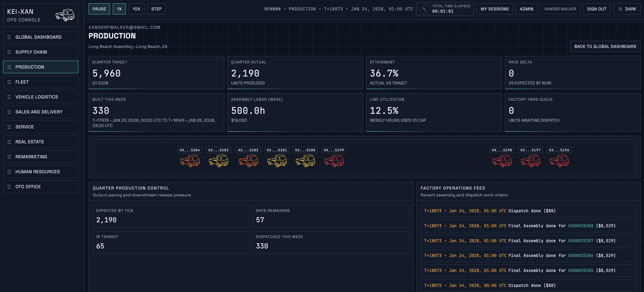Click the yellow truck icon KX...5201
The width and height of the screenshot is (644, 292).
(x=277, y=161)
